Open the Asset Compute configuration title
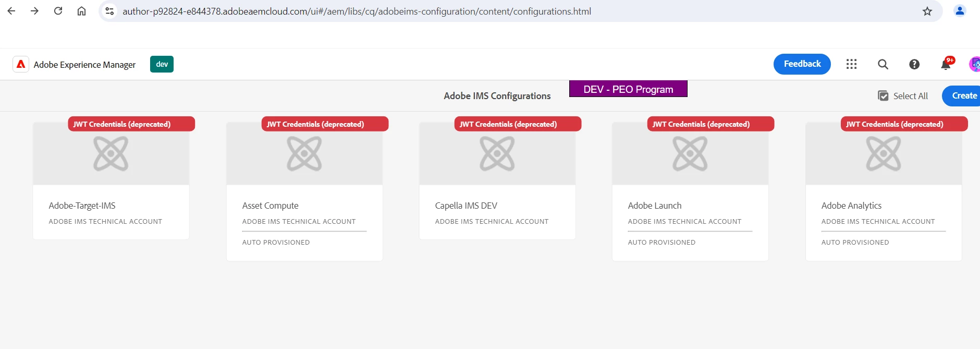The width and height of the screenshot is (980, 349). coord(271,206)
